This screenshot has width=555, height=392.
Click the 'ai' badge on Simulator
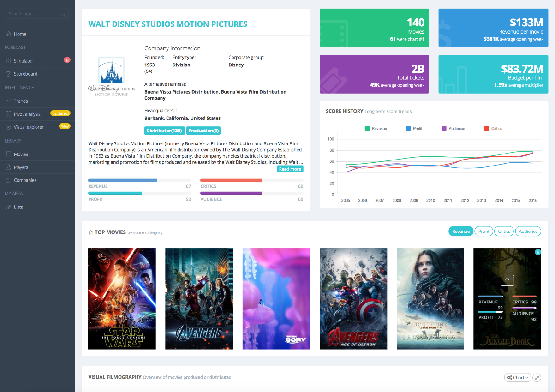67,60
